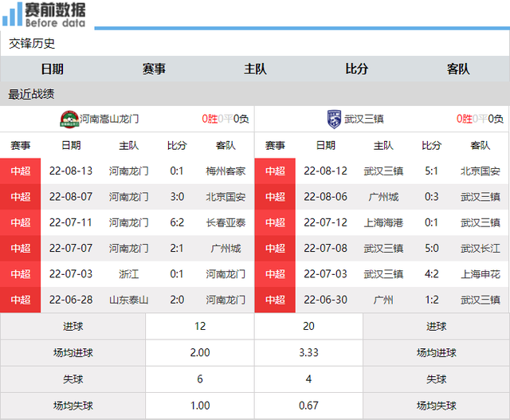The image size is (510, 420).
Task: Click the away team 梅州客家
Action: tap(226, 171)
